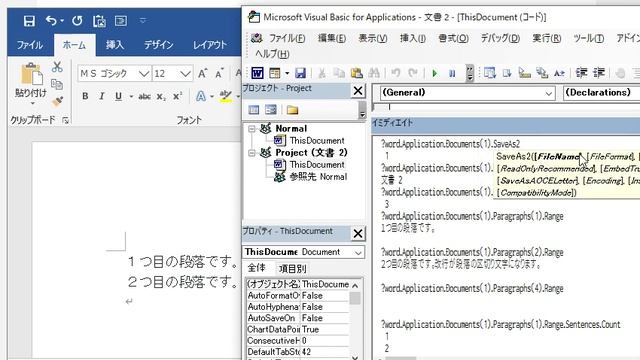Click the View Code icon in Project pane

click(254, 109)
